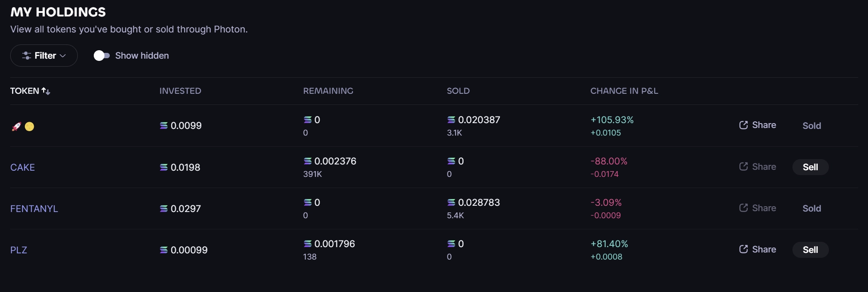Open the FENTANYL token link
Image resolution: width=868 pixels, height=292 pixels.
(x=34, y=209)
